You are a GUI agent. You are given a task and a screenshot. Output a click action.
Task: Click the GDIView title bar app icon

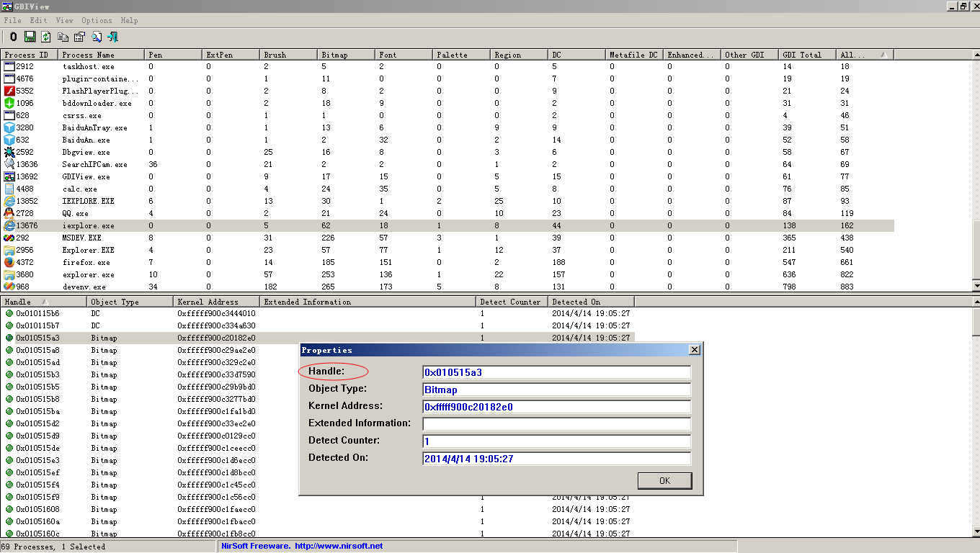(x=6, y=6)
